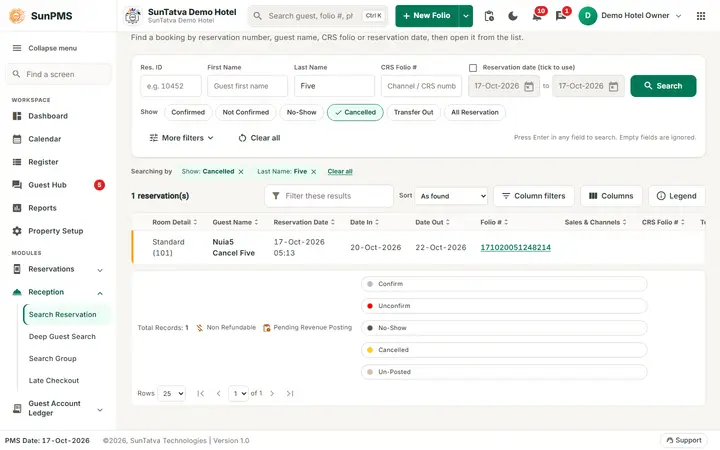Click Filter these results field
Screen dimensions: 720x450
pos(329,196)
